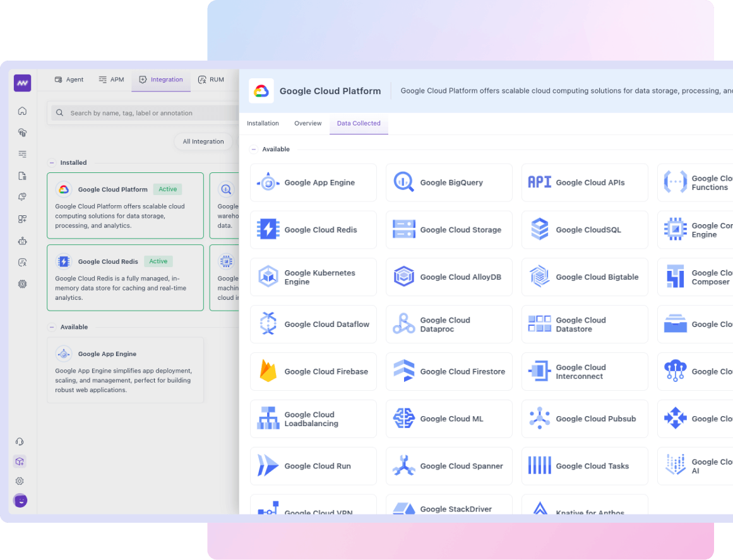This screenshot has height=560, width=733.
Task: Click the Active badge on Google Cloud Redis
Action: (x=158, y=261)
